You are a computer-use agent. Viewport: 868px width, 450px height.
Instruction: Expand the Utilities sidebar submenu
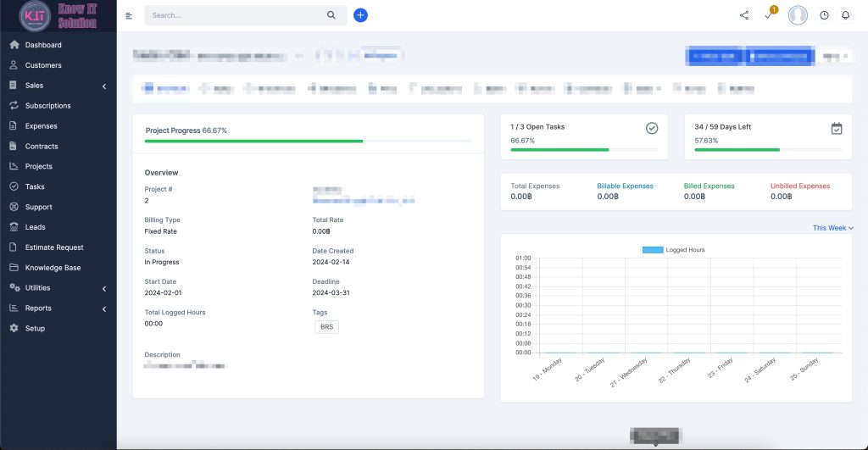[103, 288]
